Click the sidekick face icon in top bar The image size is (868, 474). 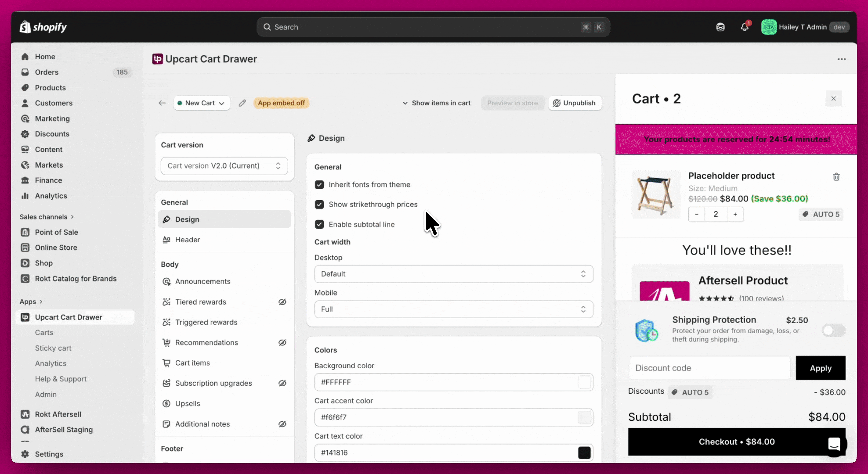click(x=720, y=27)
